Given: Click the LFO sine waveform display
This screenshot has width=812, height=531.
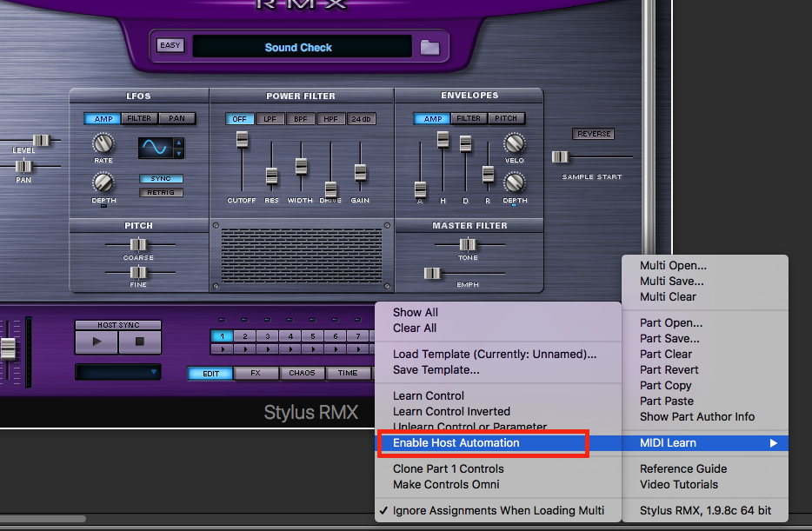Looking at the screenshot, I should 155,148.
